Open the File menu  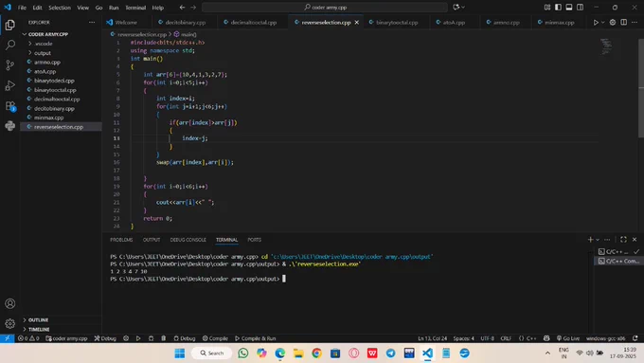tap(22, 8)
